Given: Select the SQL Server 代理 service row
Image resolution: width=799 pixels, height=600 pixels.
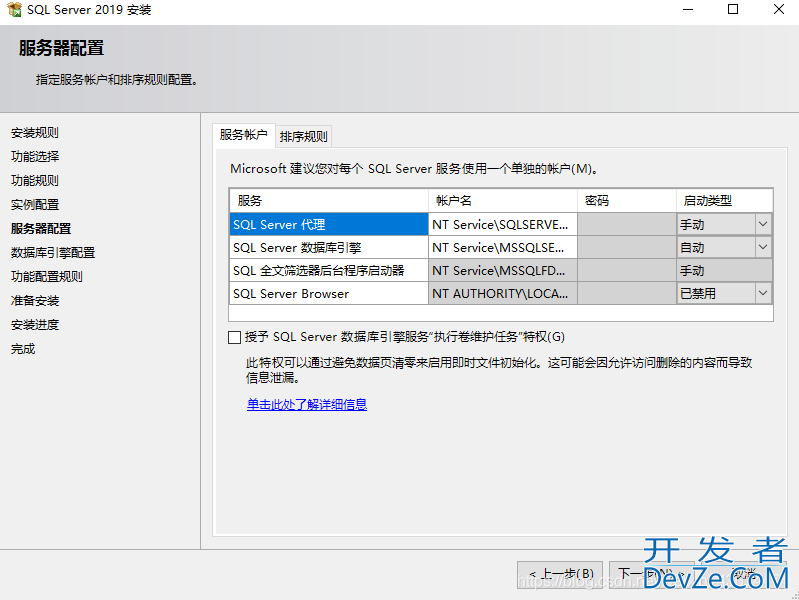Looking at the screenshot, I should pos(329,224).
